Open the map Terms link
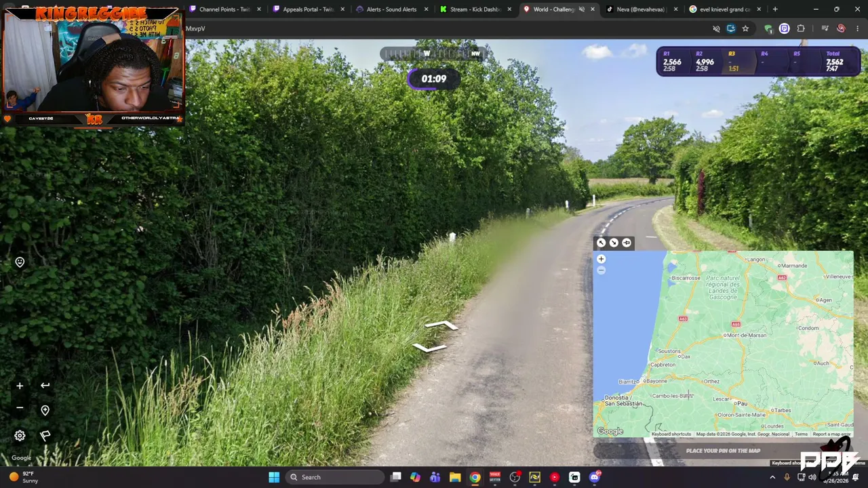 [801, 434]
